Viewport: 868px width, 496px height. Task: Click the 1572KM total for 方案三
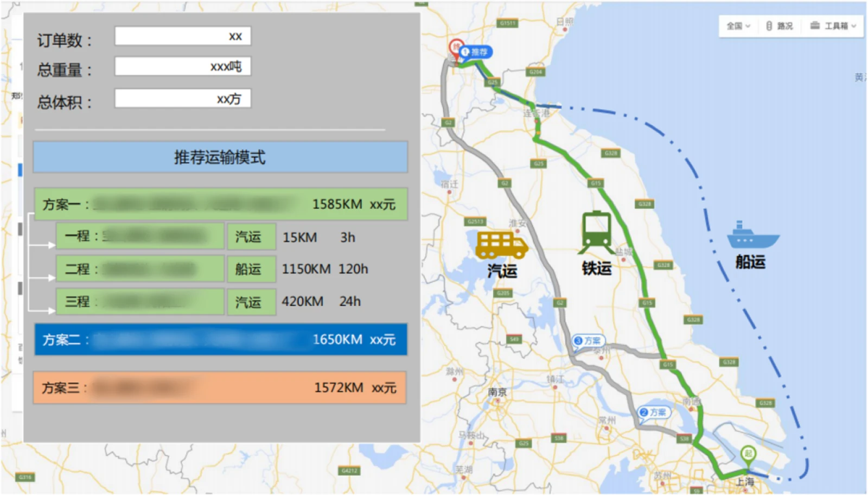pyautogui.click(x=339, y=388)
